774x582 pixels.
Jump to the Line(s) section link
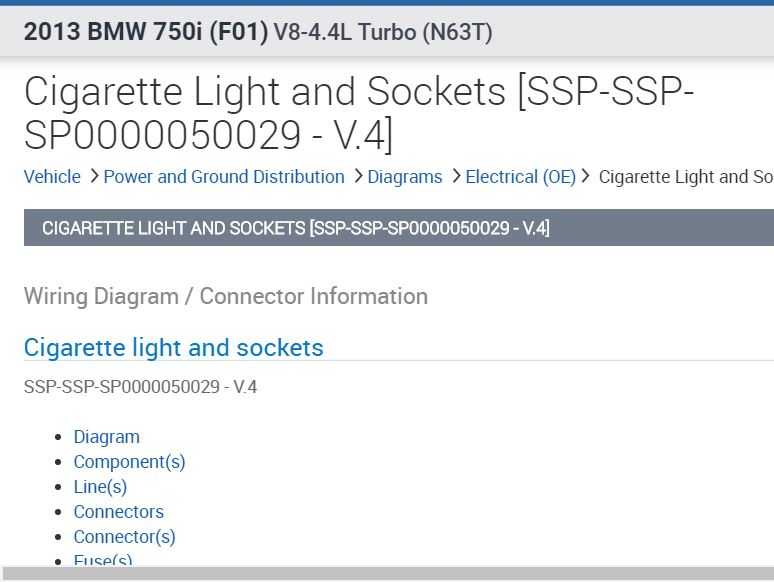click(x=100, y=487)
